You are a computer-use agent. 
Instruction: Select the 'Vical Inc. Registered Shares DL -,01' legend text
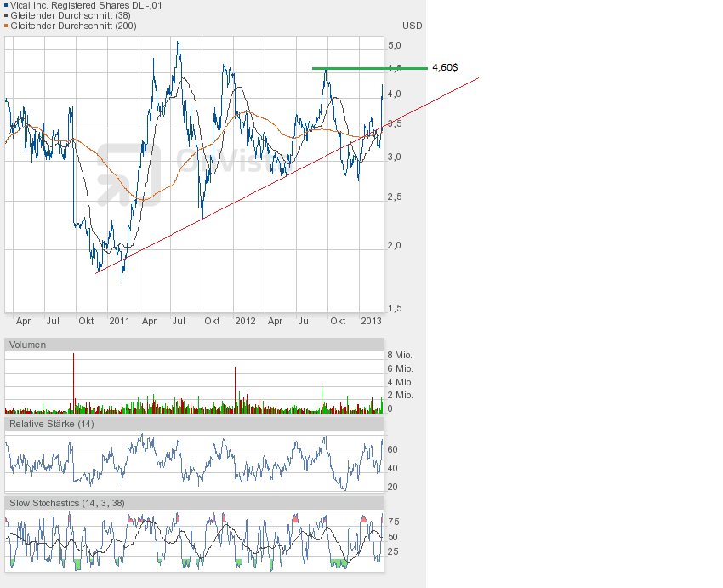[x=86, y=6]
